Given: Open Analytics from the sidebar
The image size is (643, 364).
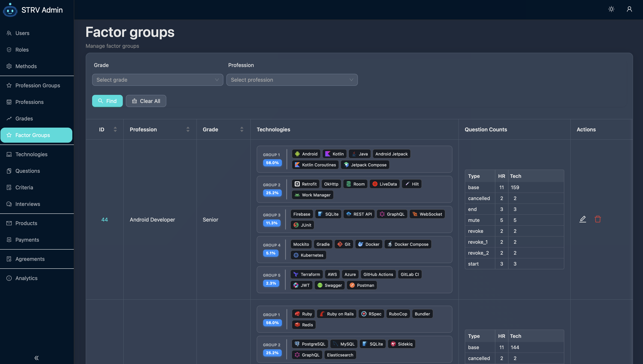Looking at the screenshot, I should (x=26, y=278).
